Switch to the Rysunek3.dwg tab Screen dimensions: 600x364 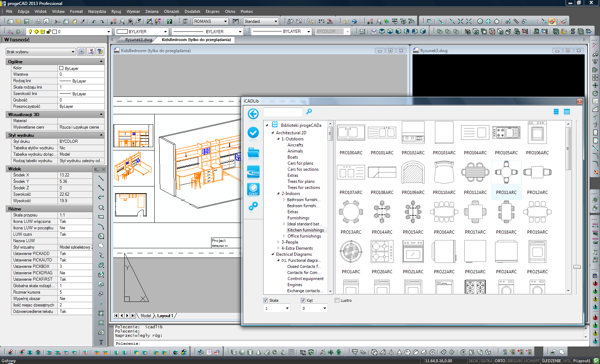pos(139,40)
